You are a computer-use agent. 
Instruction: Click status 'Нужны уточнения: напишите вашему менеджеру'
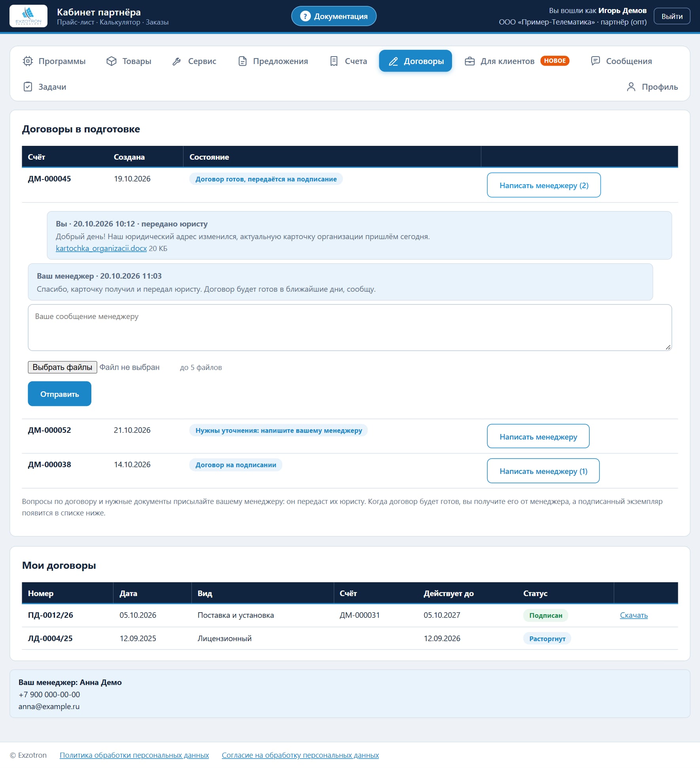tap(278, 430)
